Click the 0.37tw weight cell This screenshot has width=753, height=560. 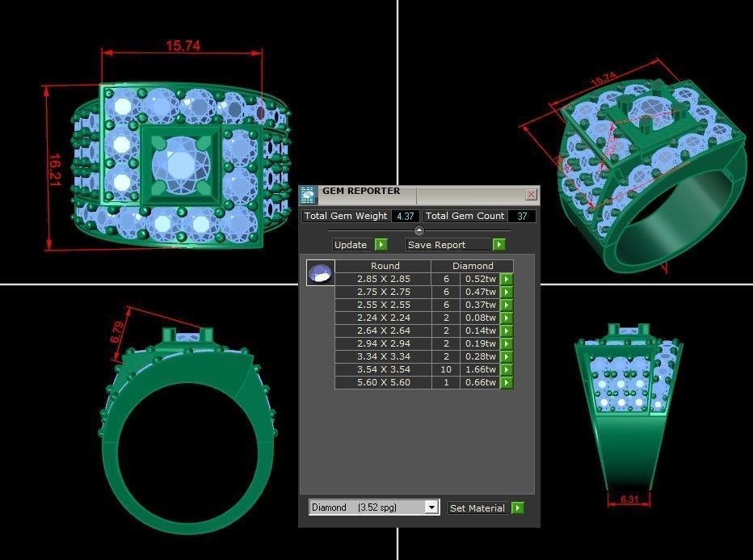click(x=480, y=305)
